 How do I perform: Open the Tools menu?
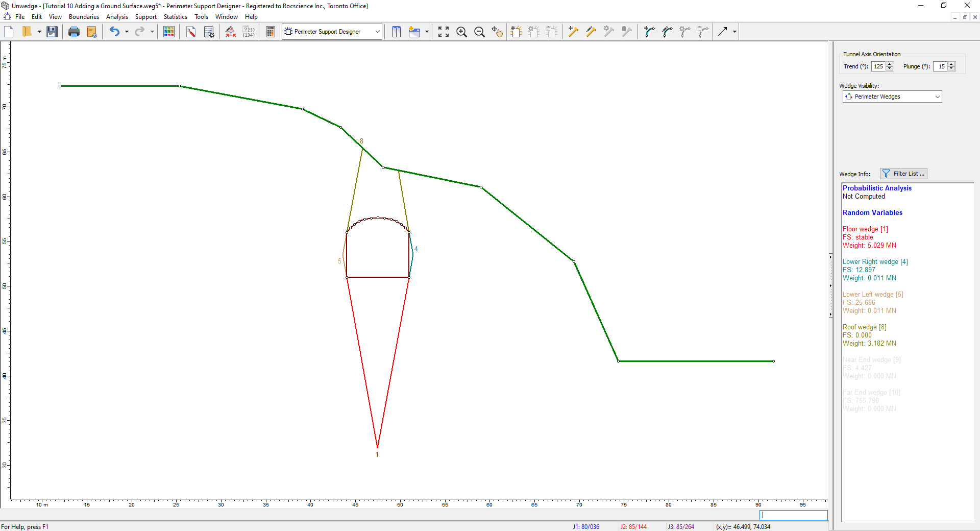[x=202, y=17]
